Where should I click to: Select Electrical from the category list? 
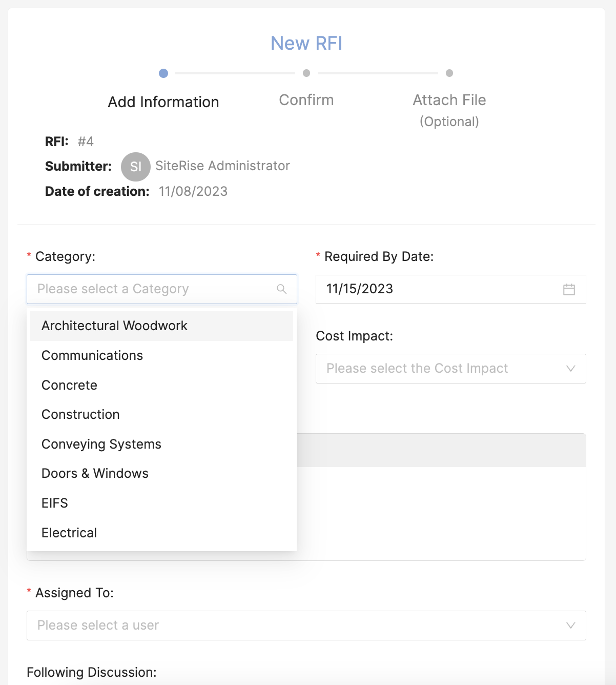point(69,533)
